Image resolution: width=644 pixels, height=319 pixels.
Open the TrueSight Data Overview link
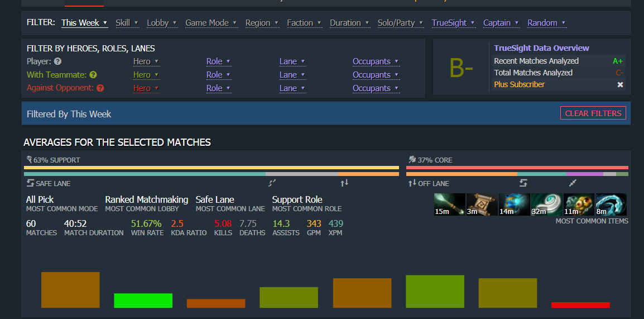[x=541, y=48]
